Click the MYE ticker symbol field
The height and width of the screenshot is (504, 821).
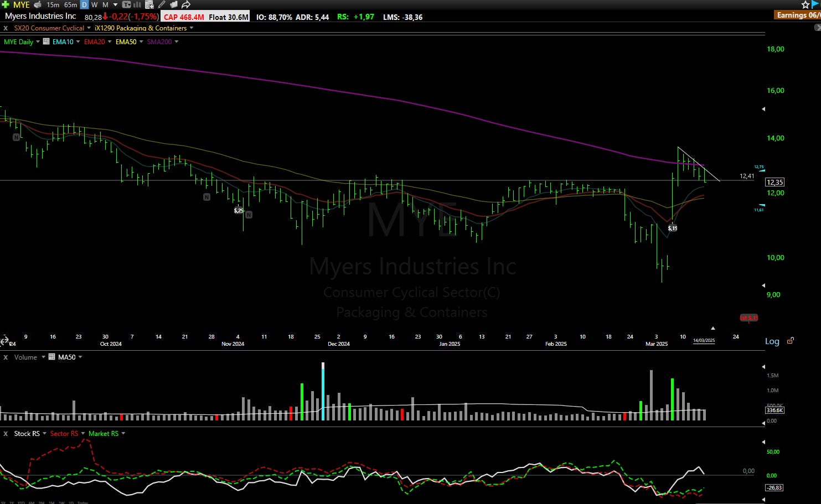(x=22, y=4)
